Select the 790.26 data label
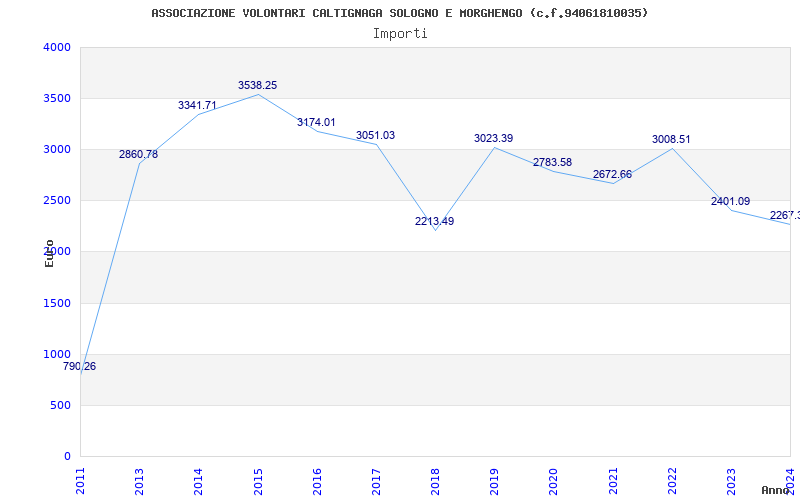This screenshot has width=800, height=500. pyautogui.click(x=79, y=366)
